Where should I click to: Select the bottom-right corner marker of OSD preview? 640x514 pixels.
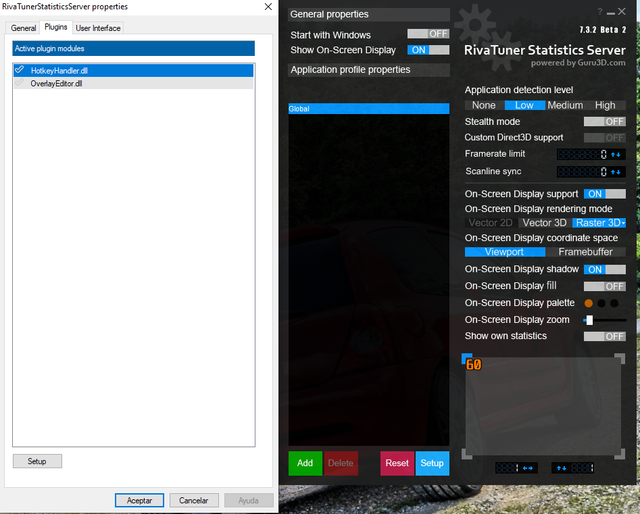[x=620, y=454]
